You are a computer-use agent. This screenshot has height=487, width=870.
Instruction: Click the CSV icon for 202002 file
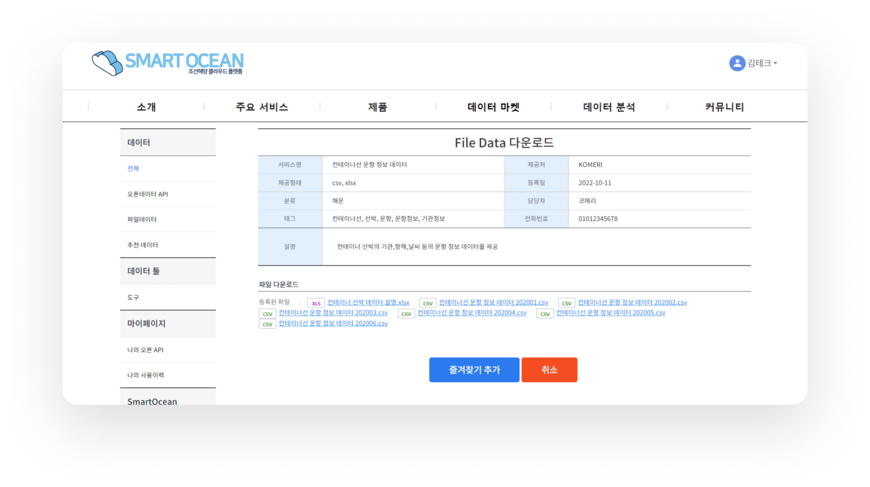(567, 303)
